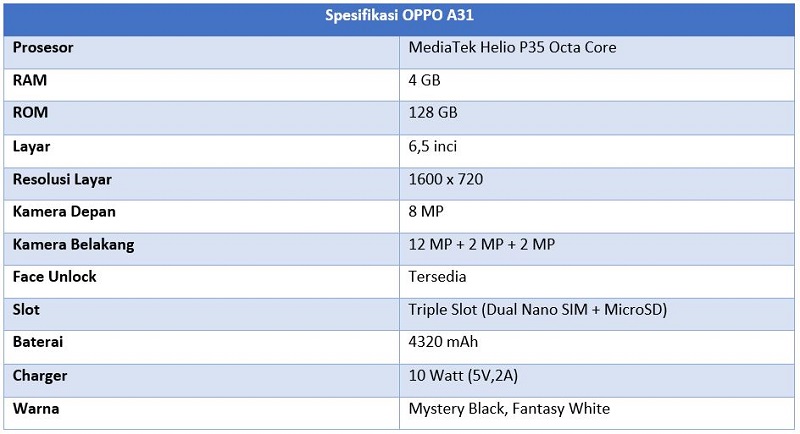Viewport: 800px width, 434px height.
Task: Click the 12 MP + 2 MP + 2 MP value
Action: (x=481, y=245)
